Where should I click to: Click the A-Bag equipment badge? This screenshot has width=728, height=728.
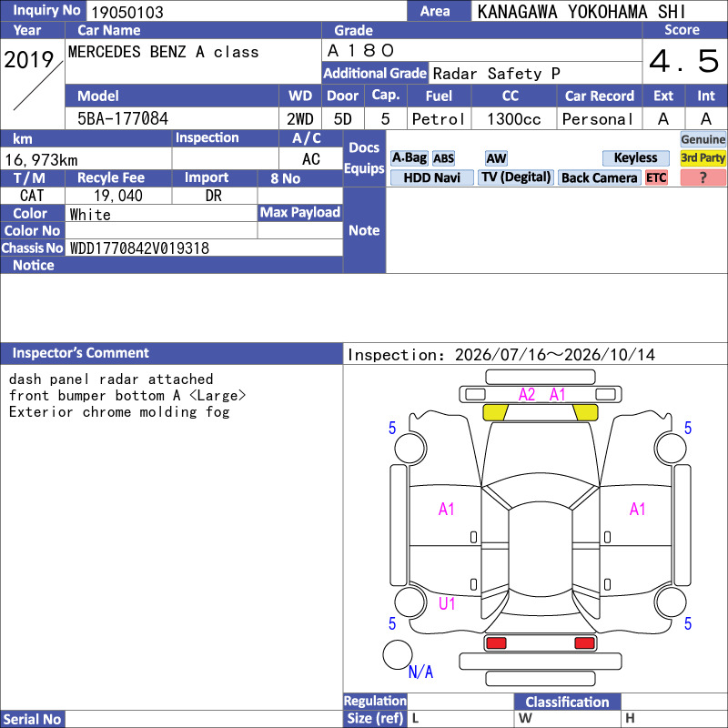409,158
